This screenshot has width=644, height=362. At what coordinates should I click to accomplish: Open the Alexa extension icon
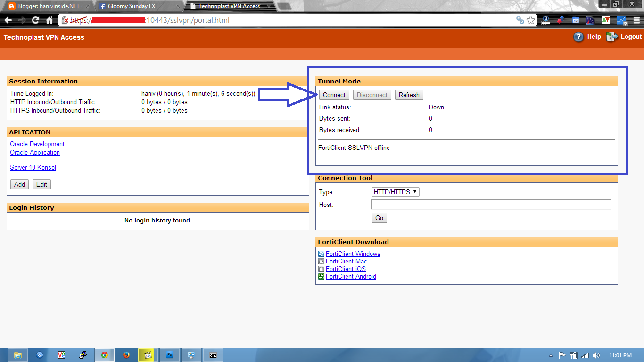pos(546,20)
